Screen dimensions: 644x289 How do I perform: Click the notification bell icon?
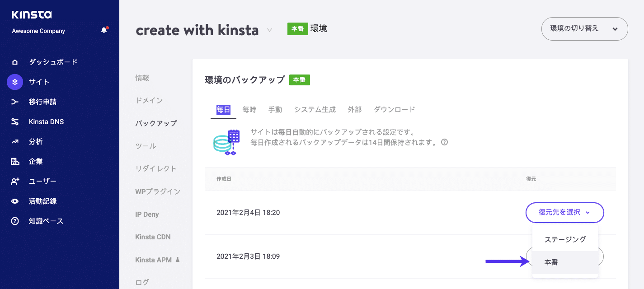point(103,29)
